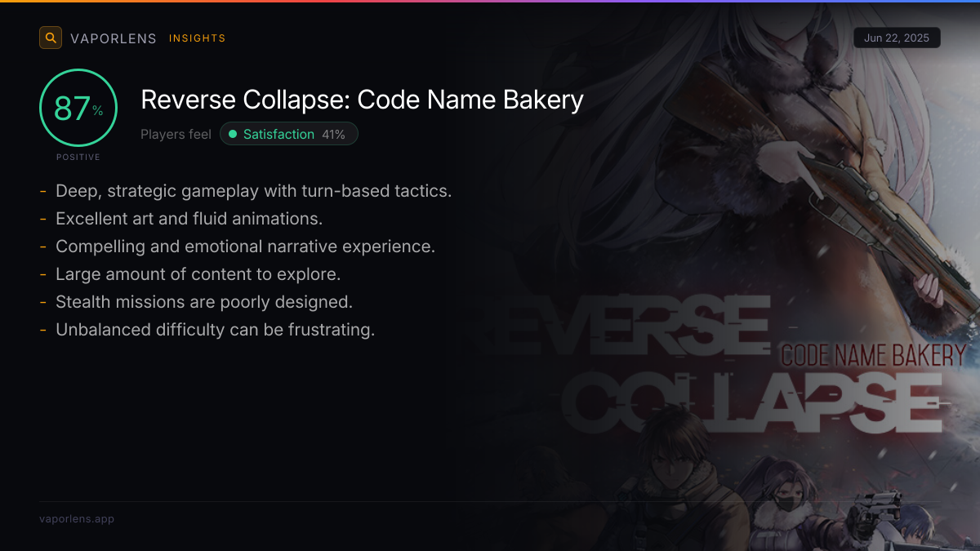980x551 pixels.
Task: Click the green Satisfaction status dot
Action: point(233,134)
